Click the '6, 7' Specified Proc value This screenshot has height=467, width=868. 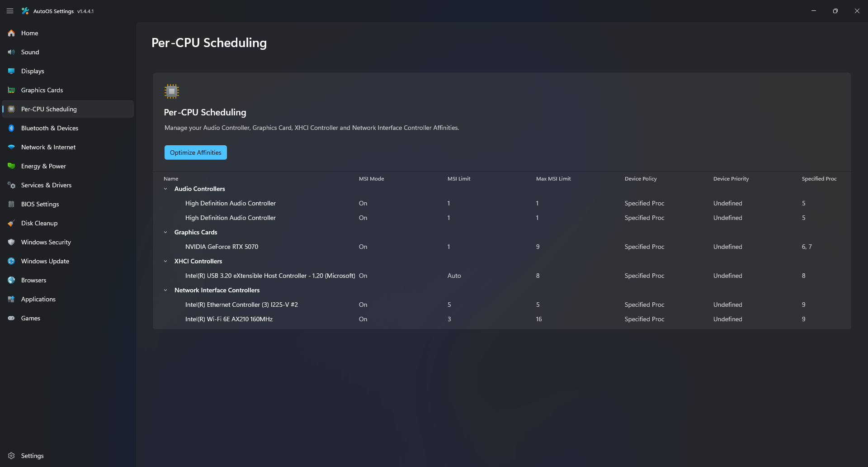[807, 247]
